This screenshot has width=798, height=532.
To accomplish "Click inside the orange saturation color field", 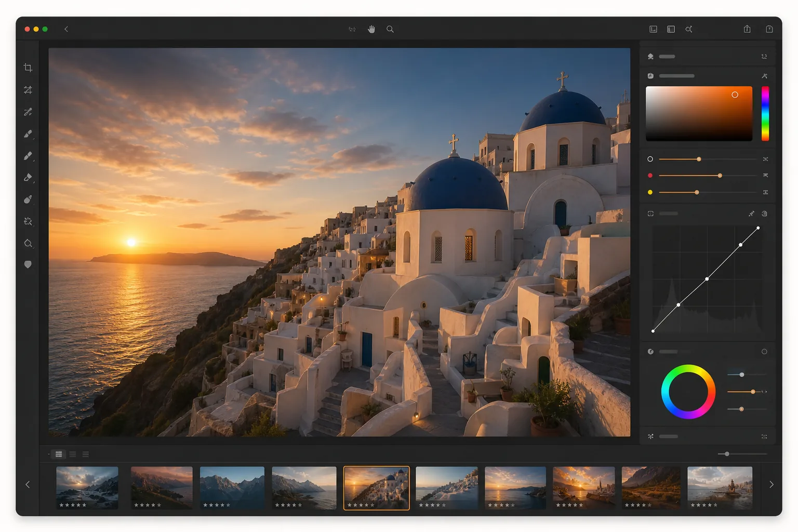I will click(699, 113).
